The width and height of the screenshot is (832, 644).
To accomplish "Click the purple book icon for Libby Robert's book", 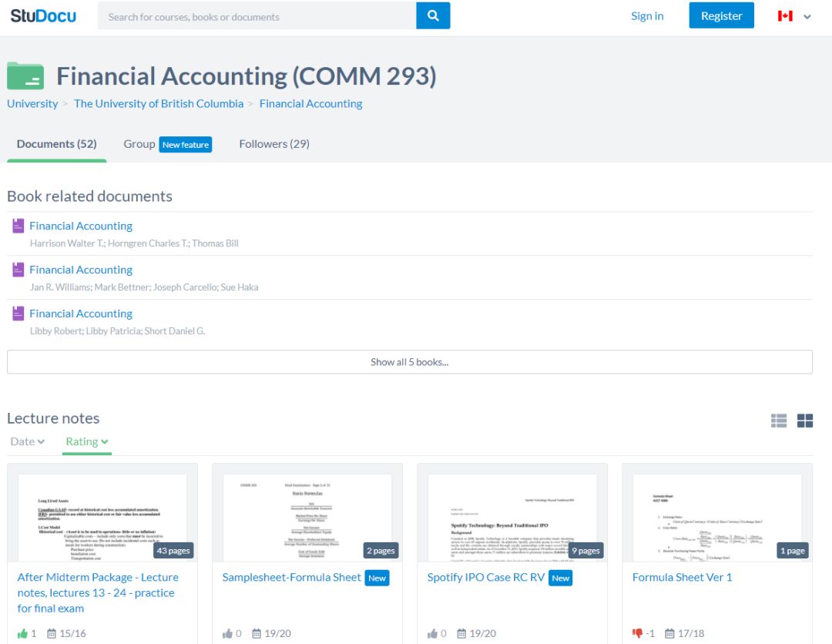I will tap(18, 314).
